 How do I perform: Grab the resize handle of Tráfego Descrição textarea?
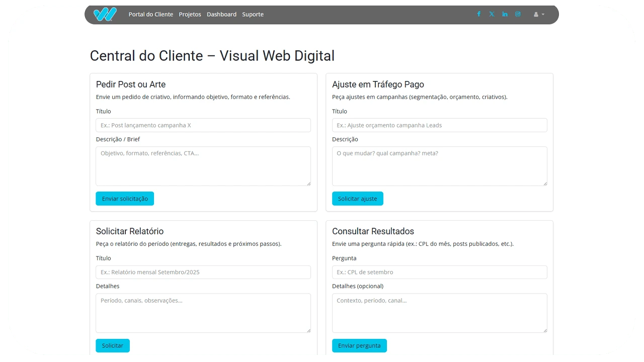click(x=544, y=184)
